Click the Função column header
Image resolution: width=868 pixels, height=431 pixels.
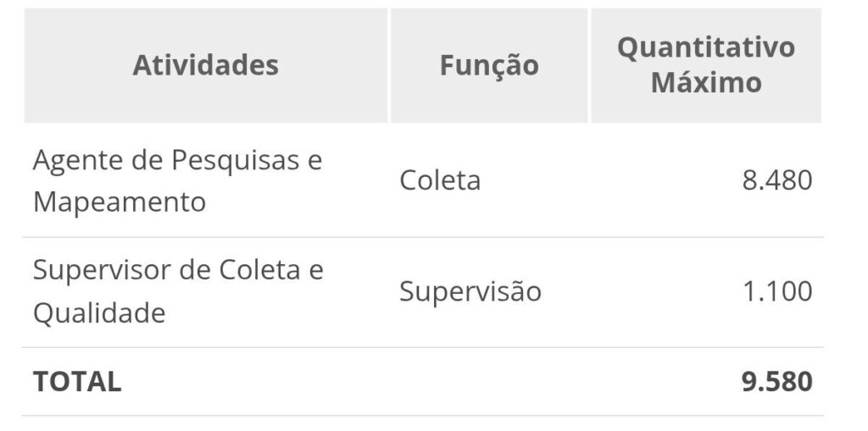pyautogui.click(x=489, y=65)
